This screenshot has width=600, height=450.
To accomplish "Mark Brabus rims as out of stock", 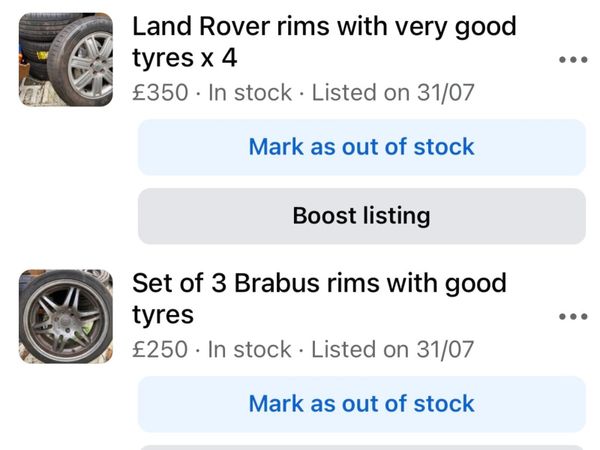I will [x=362, y=404].
